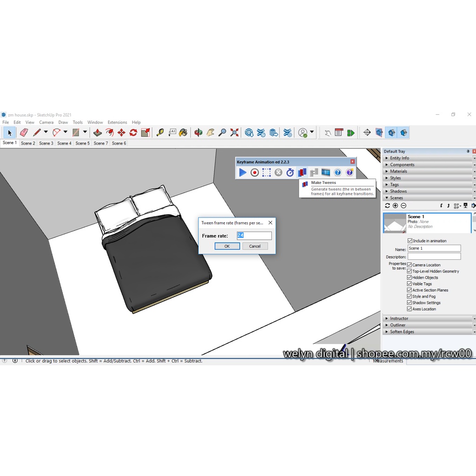This screenshot has width=476, height=476.
Task: Click the Add Scene plus icon
Action: [x=395, y=205]
